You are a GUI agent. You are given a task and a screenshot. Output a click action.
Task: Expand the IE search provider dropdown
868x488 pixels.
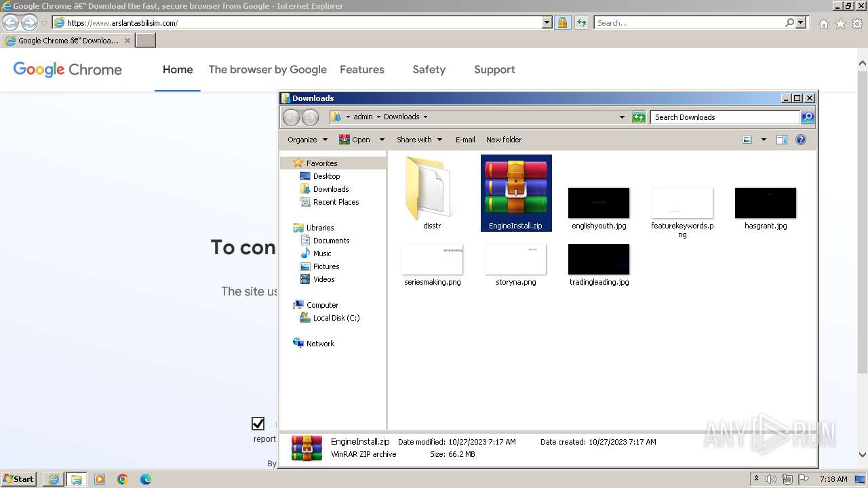tap(802, 22)
